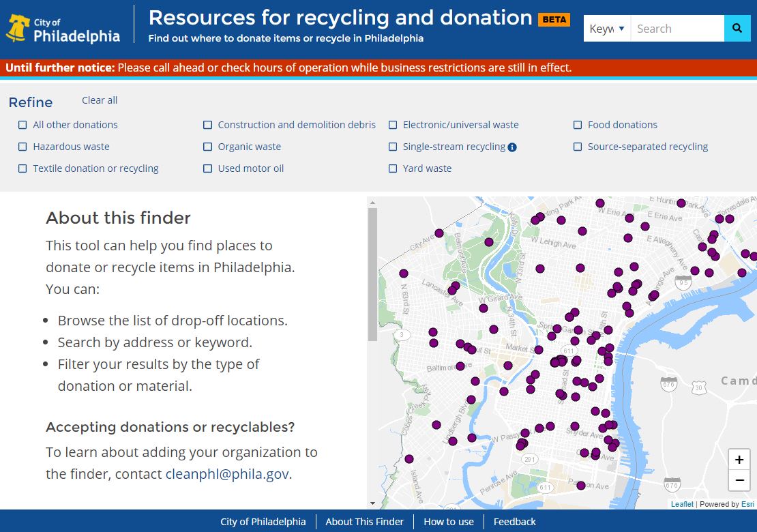The image size is (757, 532).
Task: Click inside the Search input field
Action: 677,28
